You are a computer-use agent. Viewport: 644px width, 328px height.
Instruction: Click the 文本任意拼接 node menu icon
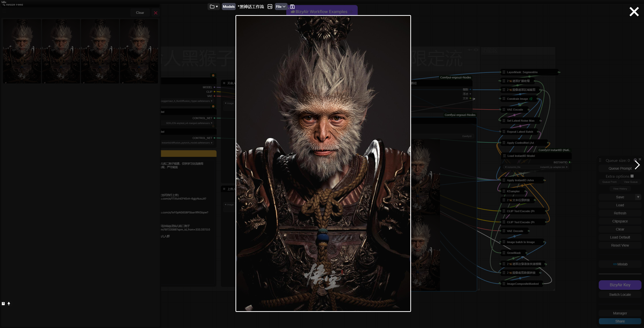pyautogui.click(x=504, y=200)
